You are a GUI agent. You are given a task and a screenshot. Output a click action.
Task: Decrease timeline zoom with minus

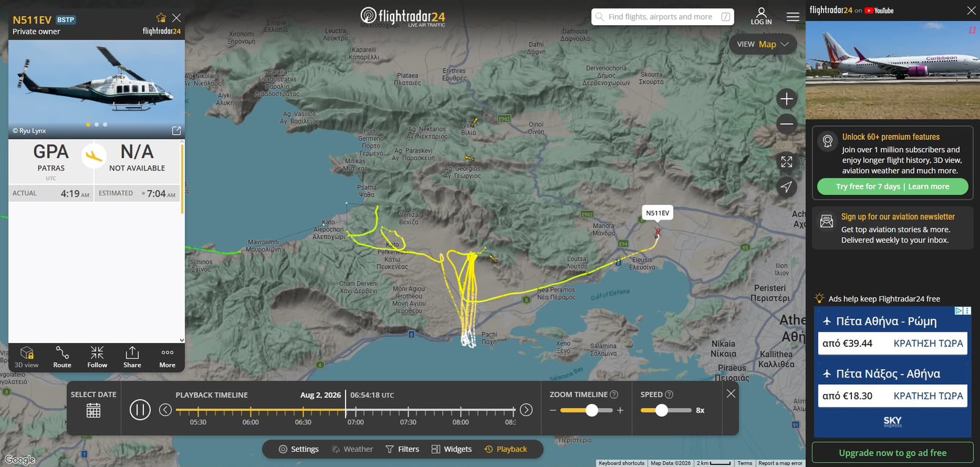click(x=553, y=411)
